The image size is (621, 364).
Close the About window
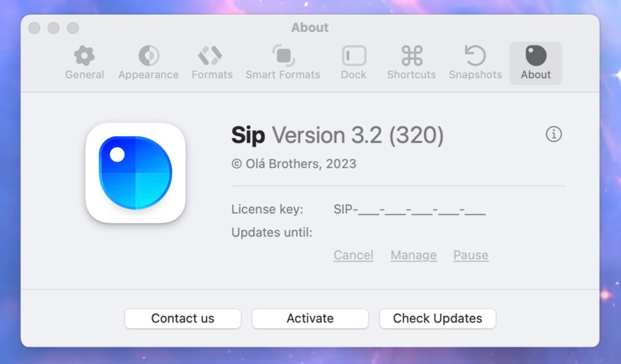34,28
